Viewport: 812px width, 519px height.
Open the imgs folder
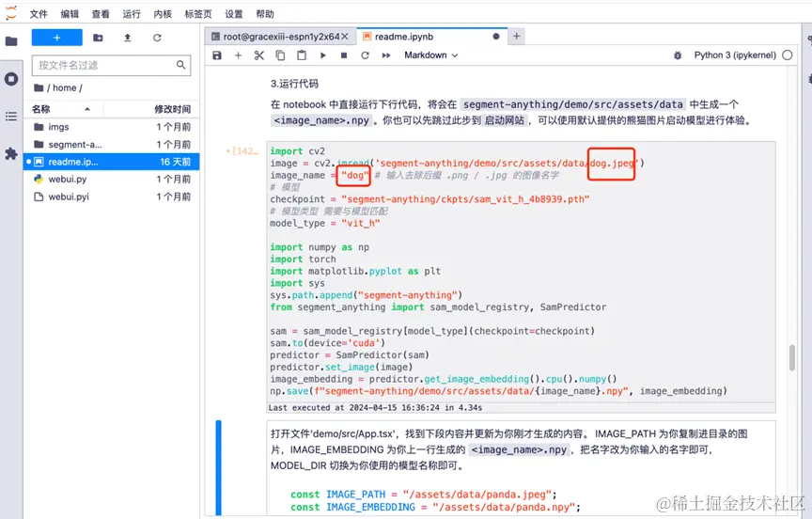(x=111, y=127)
